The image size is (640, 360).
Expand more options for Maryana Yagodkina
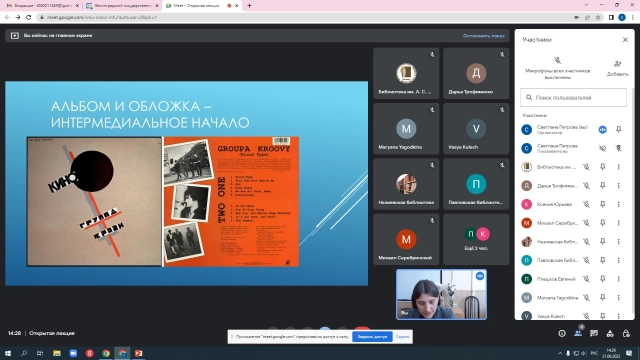618,298
